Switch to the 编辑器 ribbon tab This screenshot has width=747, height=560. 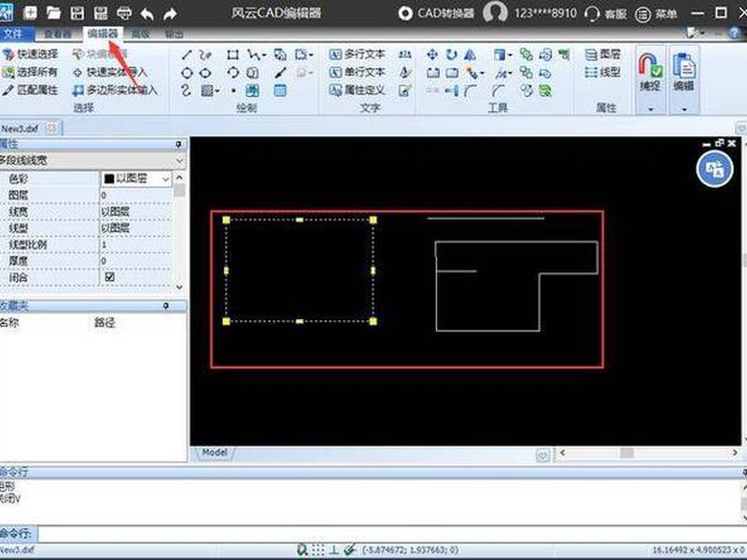coord(103,34)
